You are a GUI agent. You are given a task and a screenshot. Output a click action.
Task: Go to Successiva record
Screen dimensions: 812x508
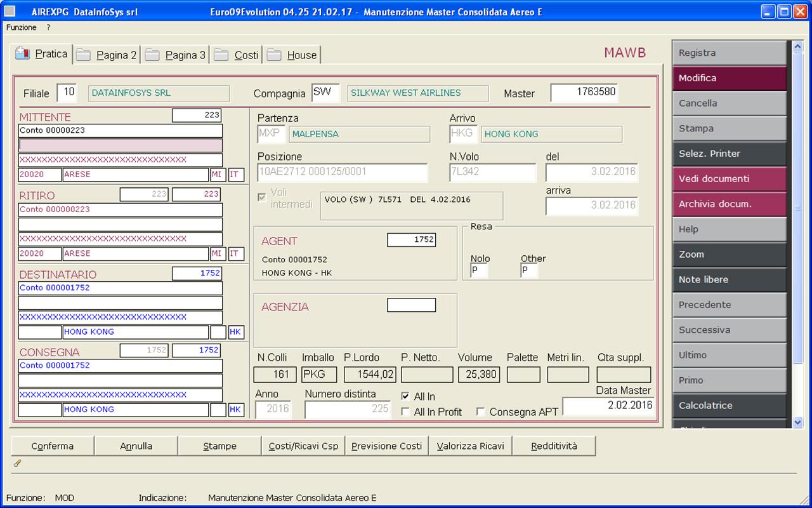point(729,330)
